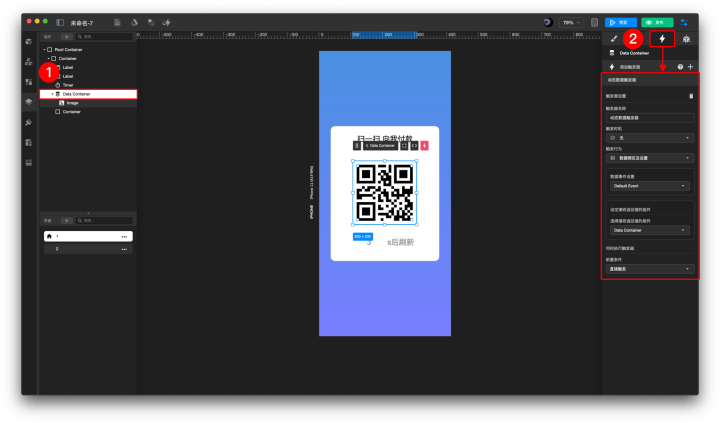This screenshot has width=720, height=423.
Task: Click the Data Container breadcrumb on canvas
Action: pyautogui.click(x=380, y=146)
